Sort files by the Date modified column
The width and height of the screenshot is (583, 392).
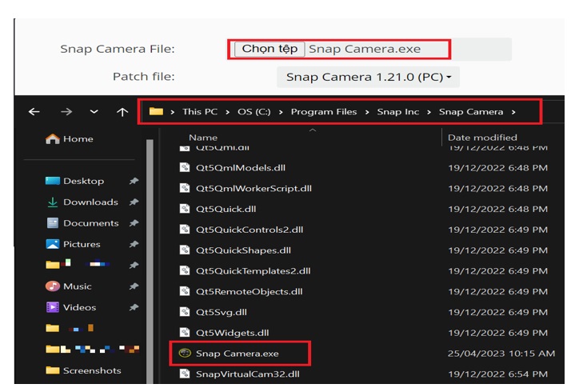(x=482, y=138)
